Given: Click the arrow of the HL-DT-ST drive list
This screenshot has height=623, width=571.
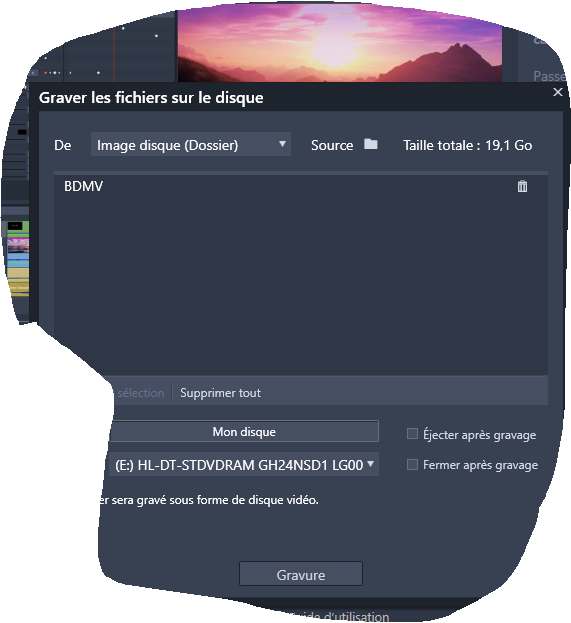Looking at the screenshot, I should click(x=370, y=464).
